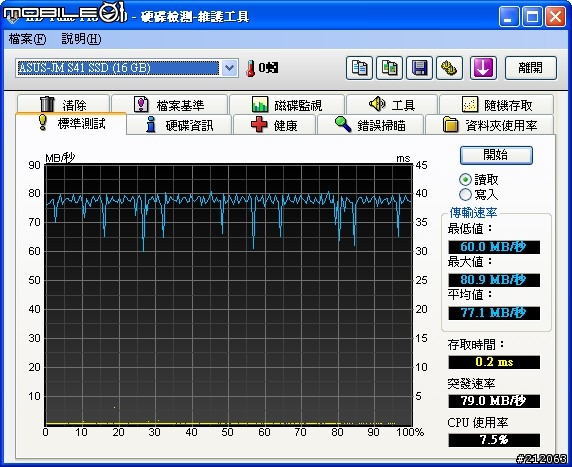Open the 檔案(F) menu
Image resolution: width=572 pixels, height=467 pixels.
tap(27, 39)
